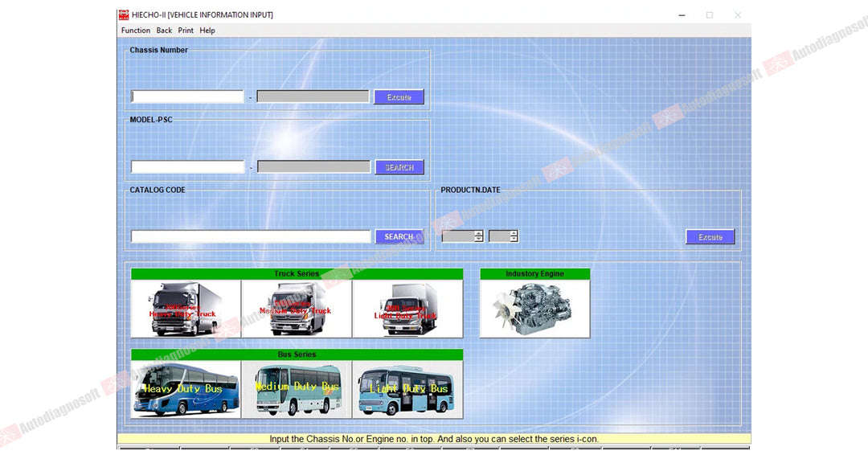Open the Help menu

point(207,31)
